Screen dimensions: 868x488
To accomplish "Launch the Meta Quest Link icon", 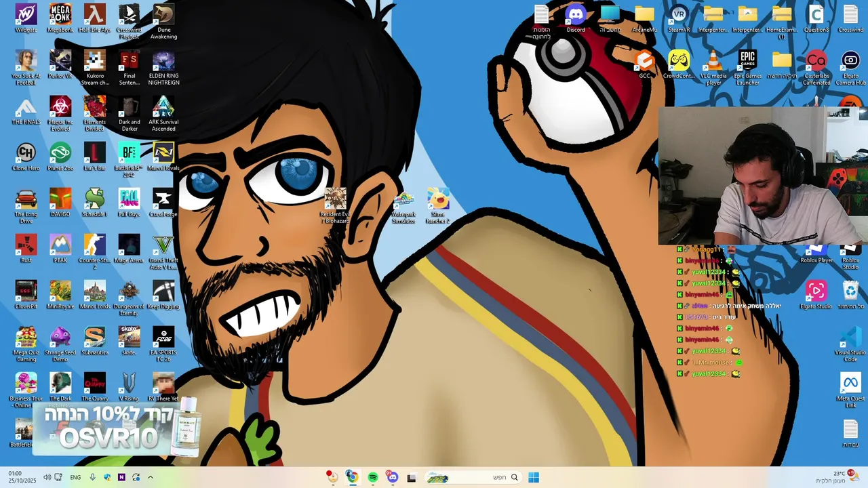I will [850, 390].
